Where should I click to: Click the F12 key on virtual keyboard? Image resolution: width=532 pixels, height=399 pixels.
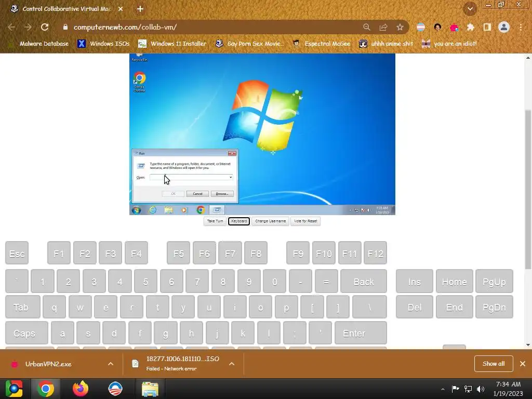[375, 253]
